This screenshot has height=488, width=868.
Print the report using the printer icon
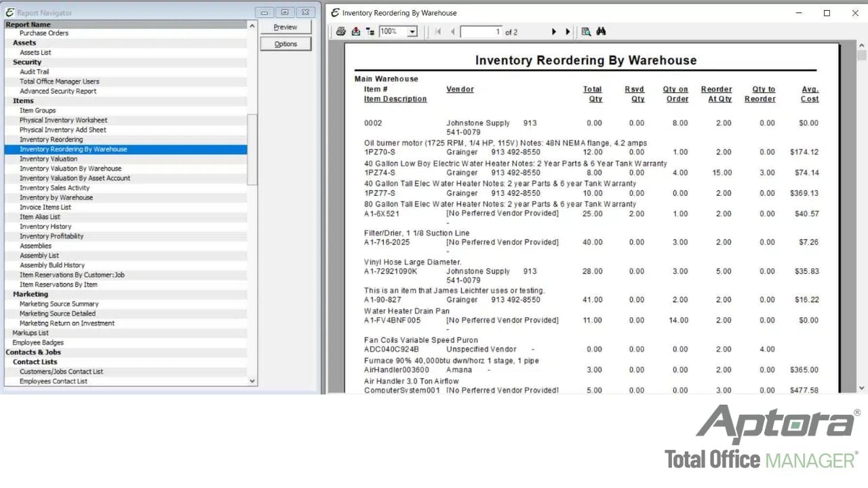click(341, 32)
